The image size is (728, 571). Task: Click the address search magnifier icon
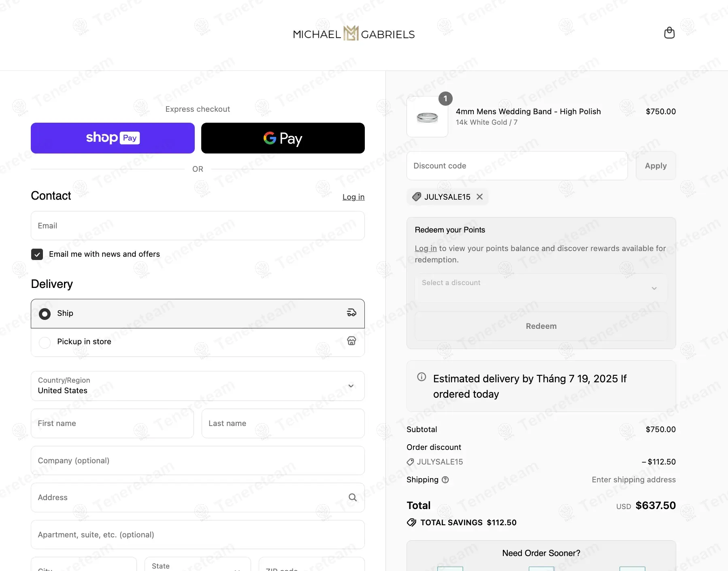(x=353, y=497)
